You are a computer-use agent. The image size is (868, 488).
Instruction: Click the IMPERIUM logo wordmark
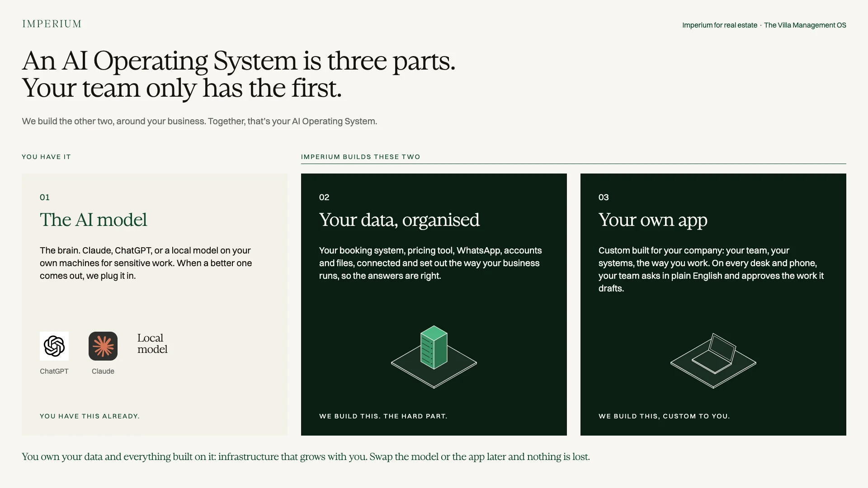[x=52, y=24]
